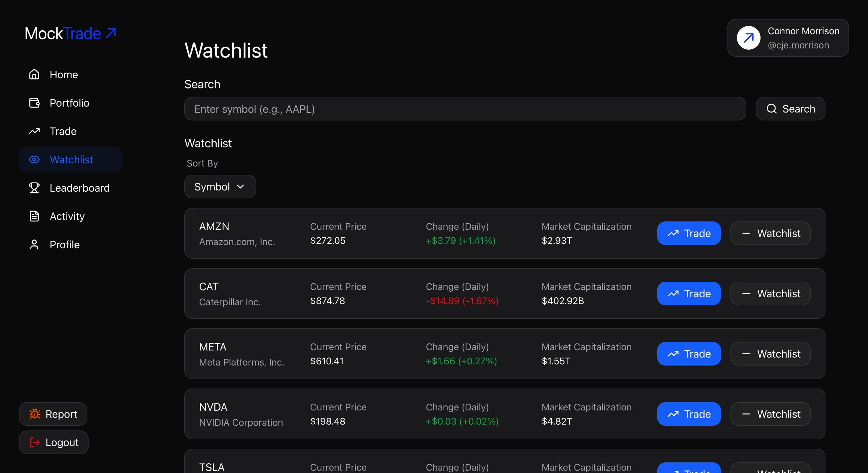Click the Watchlist eye icon

point(34,159)
